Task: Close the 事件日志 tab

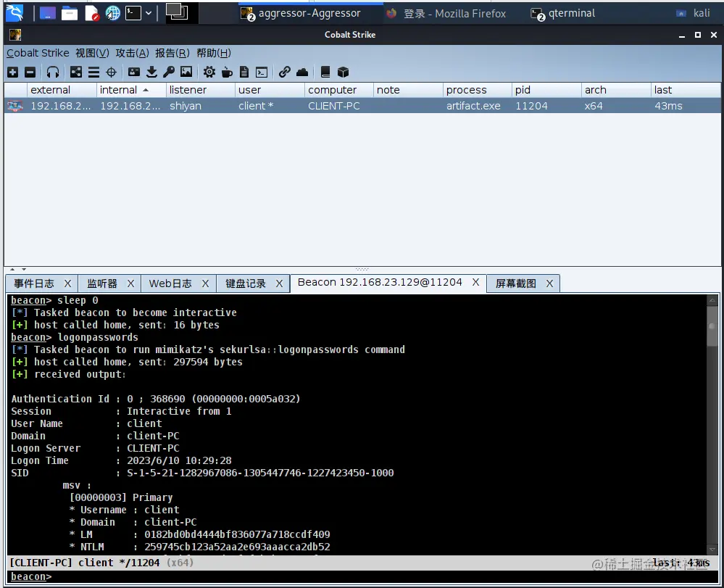Action: [68, 283]
